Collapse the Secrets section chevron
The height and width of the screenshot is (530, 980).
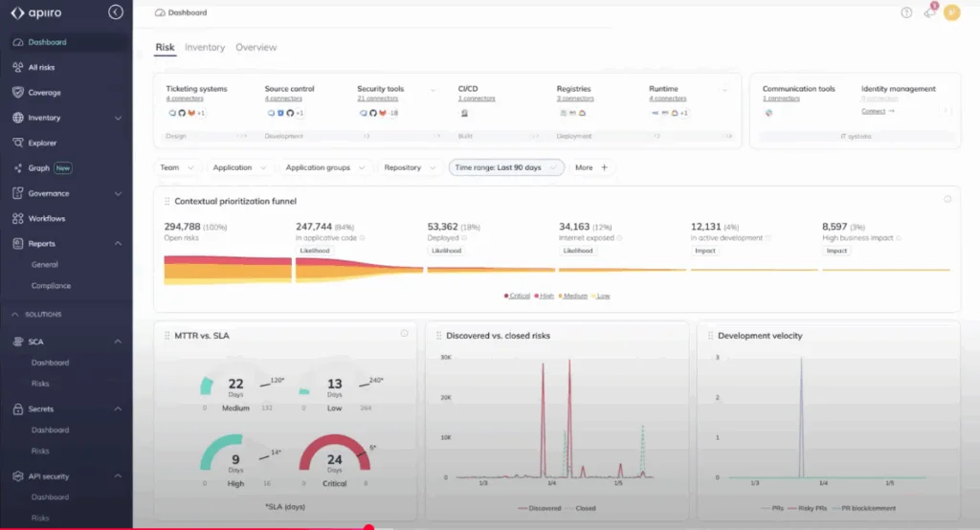[x=118, y=409]
